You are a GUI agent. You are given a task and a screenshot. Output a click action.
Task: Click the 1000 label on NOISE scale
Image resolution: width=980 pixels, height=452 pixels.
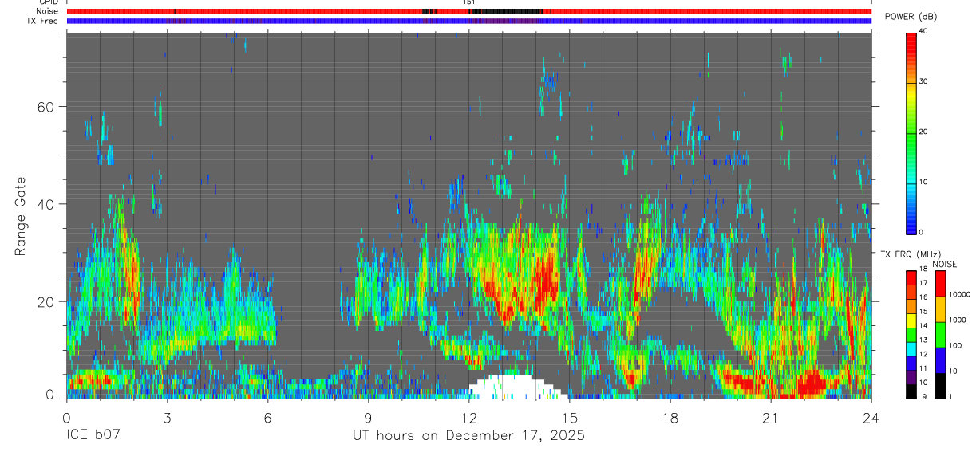pos(958,320)
